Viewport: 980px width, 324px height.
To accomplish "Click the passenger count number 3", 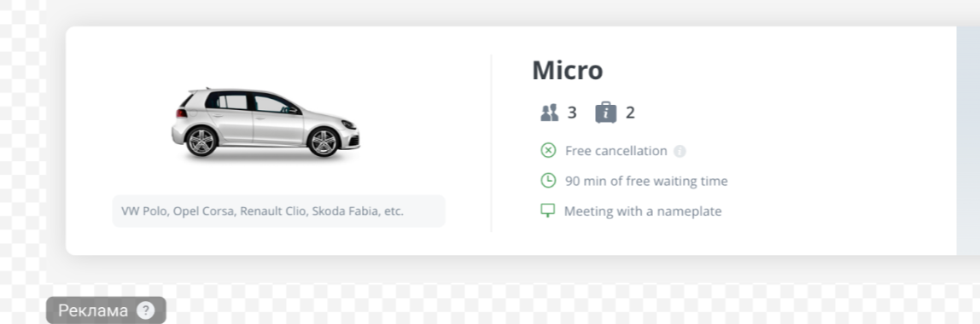I will click(x=572, y=113).
